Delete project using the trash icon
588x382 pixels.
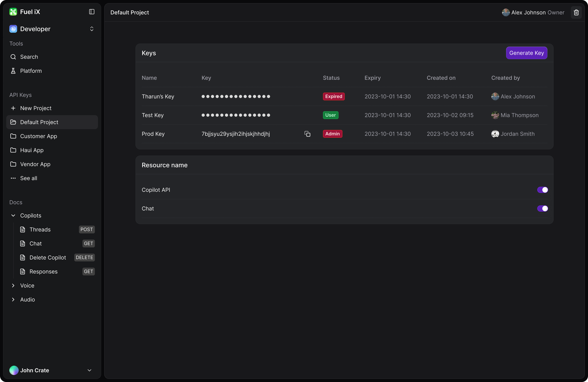point(576,12)
